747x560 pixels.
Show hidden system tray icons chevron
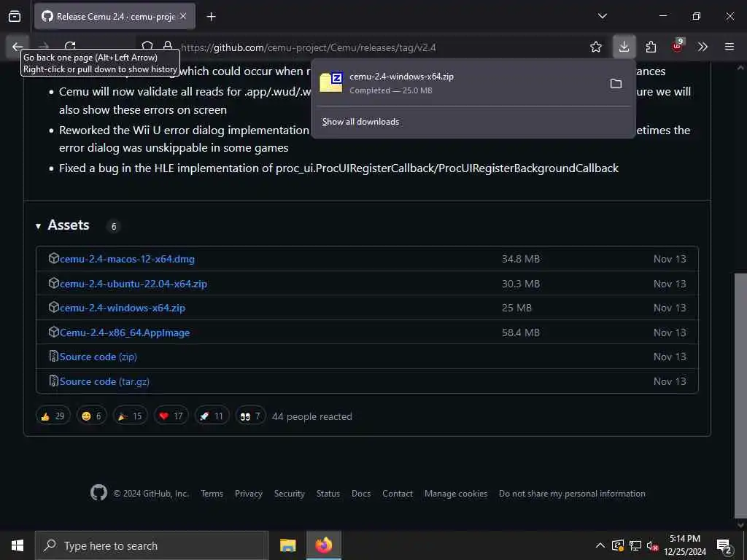click(600, 545)
